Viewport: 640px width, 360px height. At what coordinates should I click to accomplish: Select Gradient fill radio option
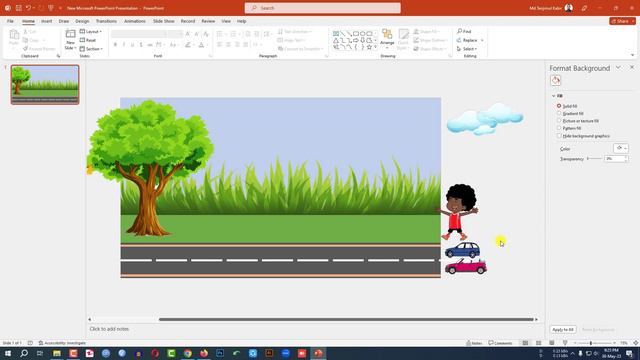point(559,113)
